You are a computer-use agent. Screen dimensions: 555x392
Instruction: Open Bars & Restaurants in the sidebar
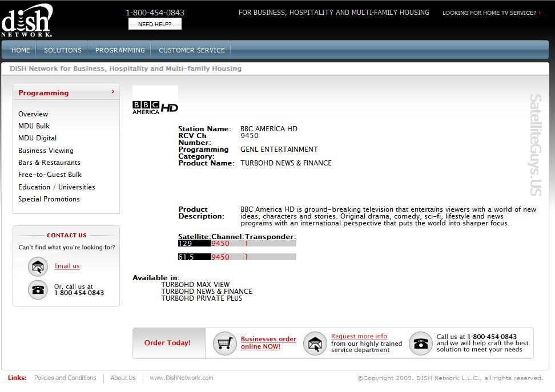[49, 163]
